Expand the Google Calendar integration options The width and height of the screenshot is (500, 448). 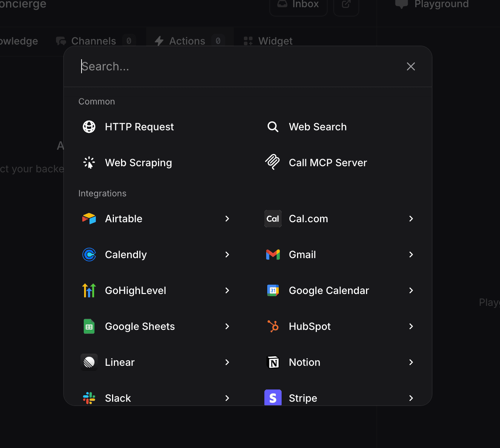(411, 290)
